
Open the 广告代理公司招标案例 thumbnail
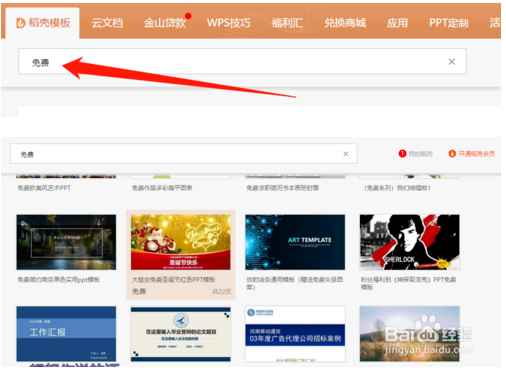pyautogui.click(x=295, y=334)
